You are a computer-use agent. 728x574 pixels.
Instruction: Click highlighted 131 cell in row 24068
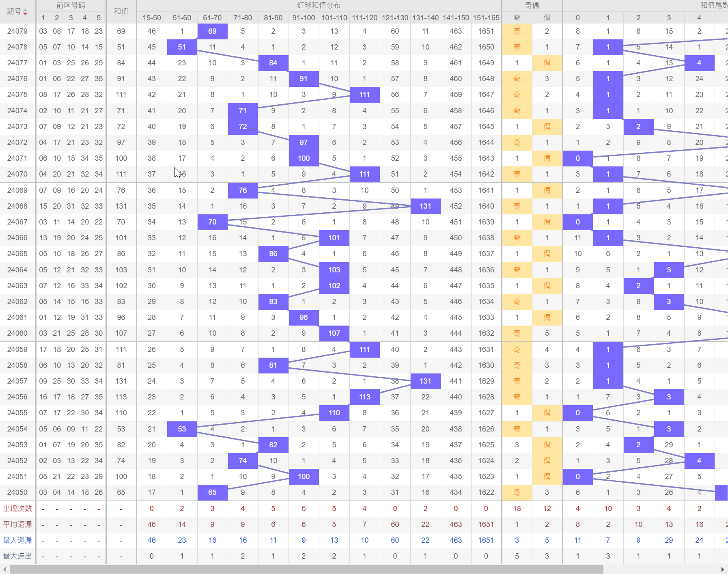coord(425,206)
